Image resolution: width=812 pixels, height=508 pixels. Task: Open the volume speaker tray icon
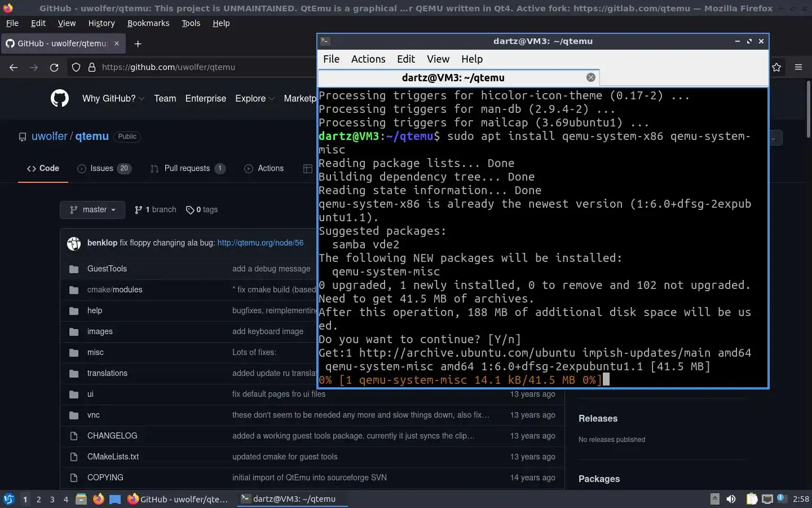731,499
